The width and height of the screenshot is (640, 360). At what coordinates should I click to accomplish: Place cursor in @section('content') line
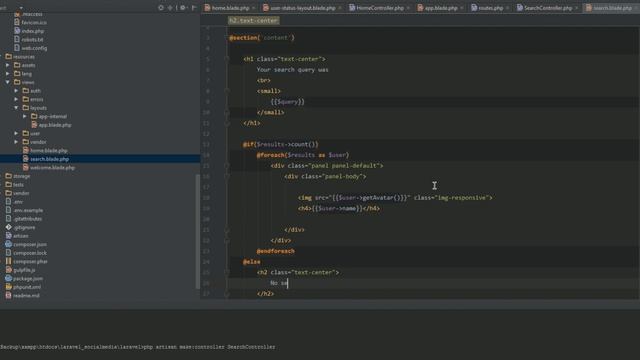point(262,38)
